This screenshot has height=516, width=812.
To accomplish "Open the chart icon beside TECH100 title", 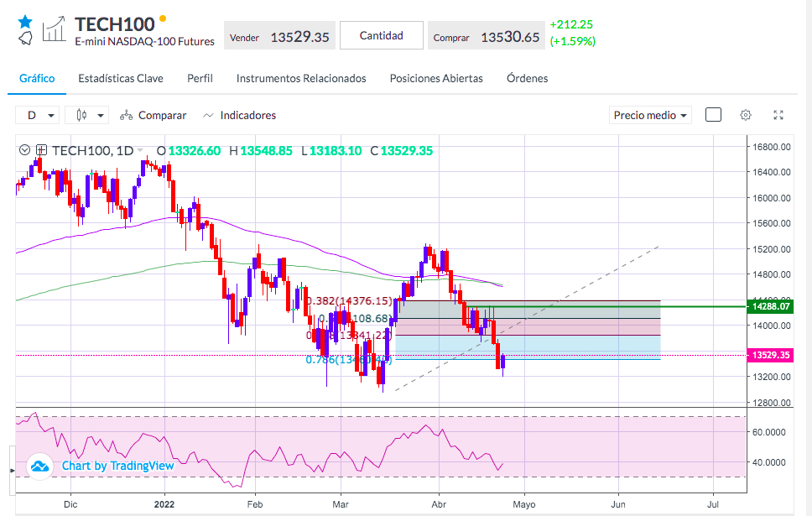I will point(54,29).
